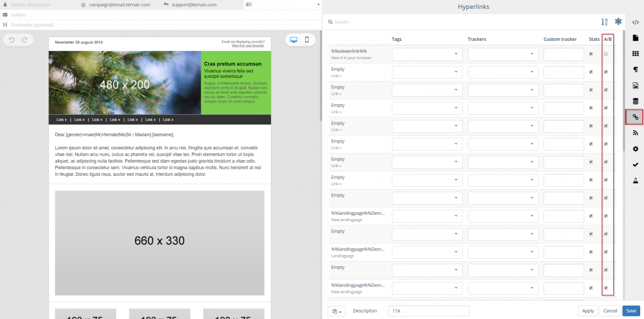Click the A/B column header

click(608, 40)
